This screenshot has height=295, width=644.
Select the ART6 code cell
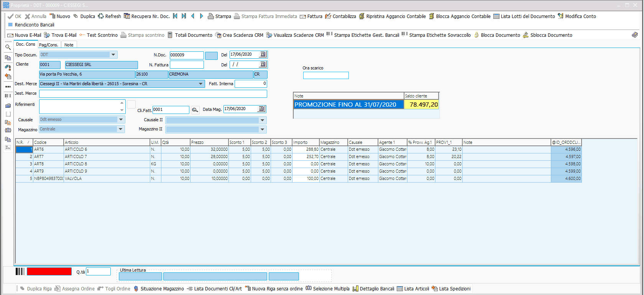click(x=48, y=150)
